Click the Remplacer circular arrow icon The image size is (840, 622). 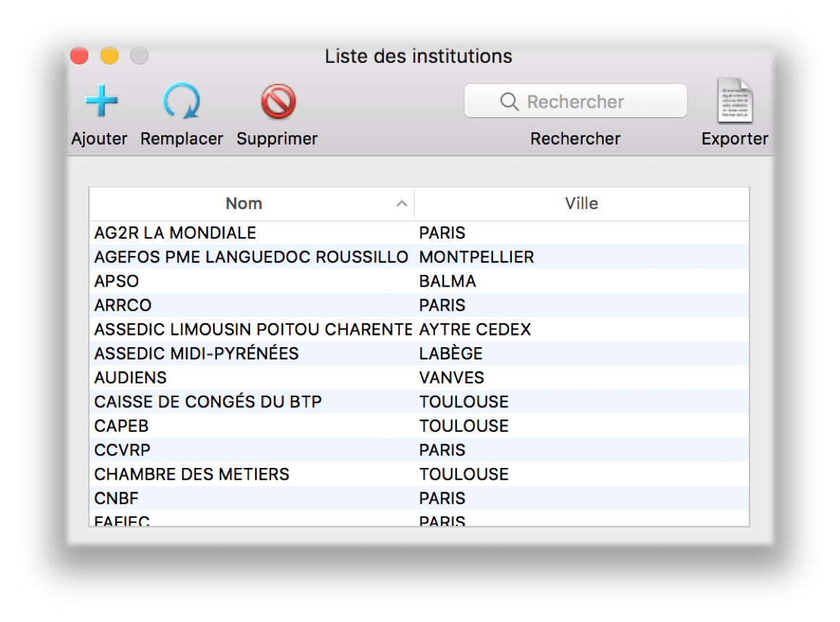point(181,101)
